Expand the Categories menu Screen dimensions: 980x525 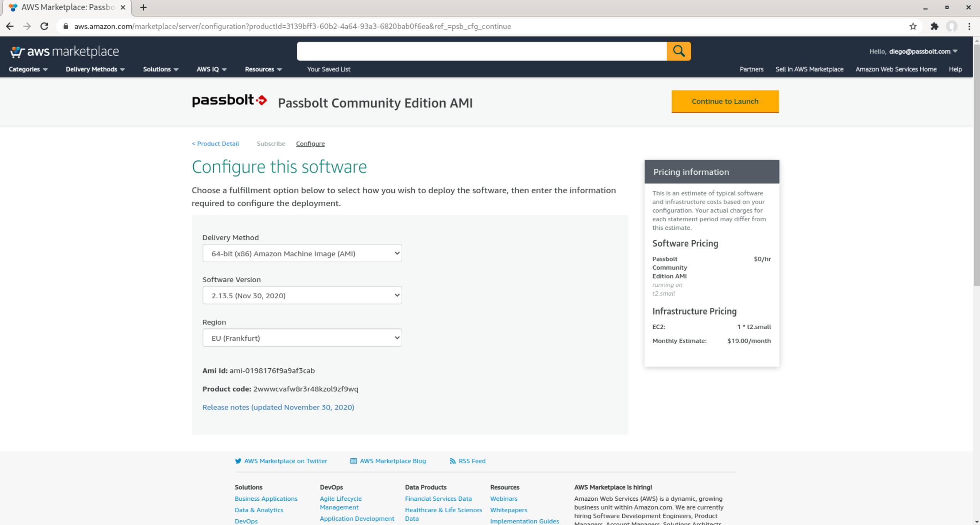pyautogui.click(x=28, y=69)
